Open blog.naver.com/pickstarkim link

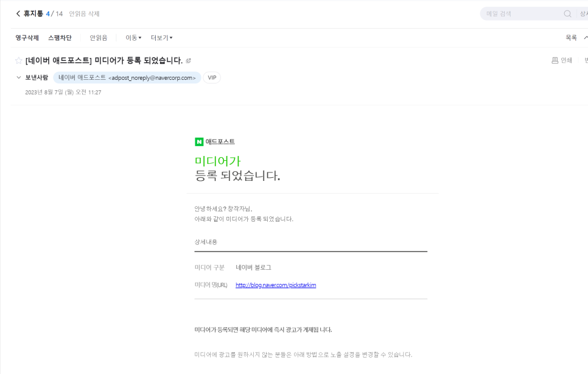276,285
